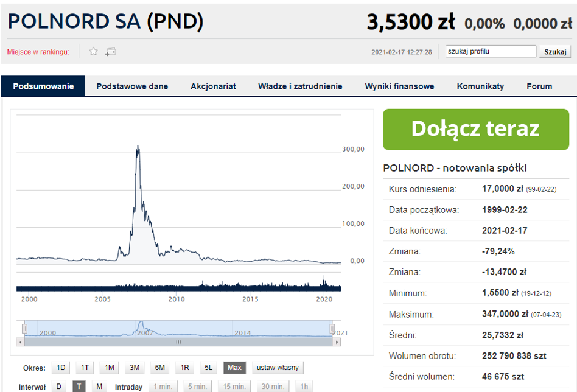View the Wyniki finansowe tab

click(x=399, y=86)
